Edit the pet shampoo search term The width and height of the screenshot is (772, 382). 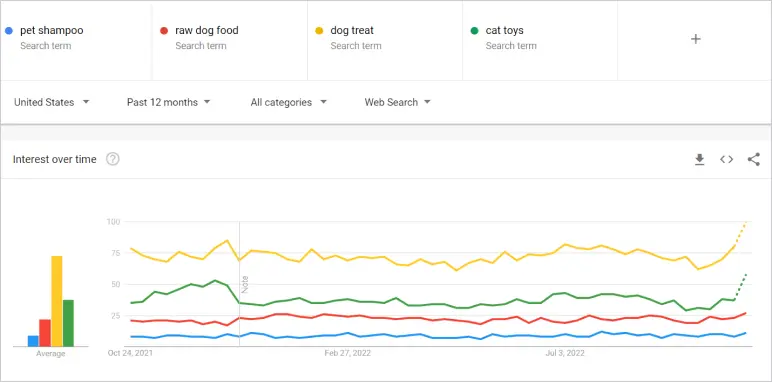click(52, 31)
